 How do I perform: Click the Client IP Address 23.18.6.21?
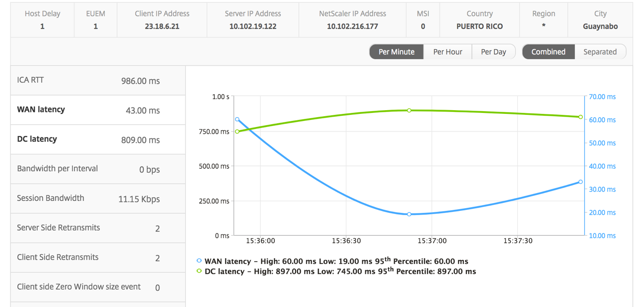coord(162,26)
